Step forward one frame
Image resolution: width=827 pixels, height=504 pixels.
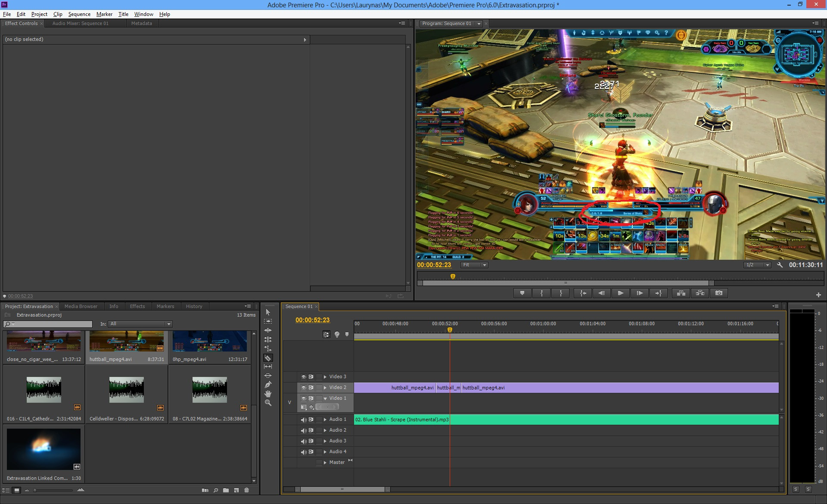click(640, 293)
